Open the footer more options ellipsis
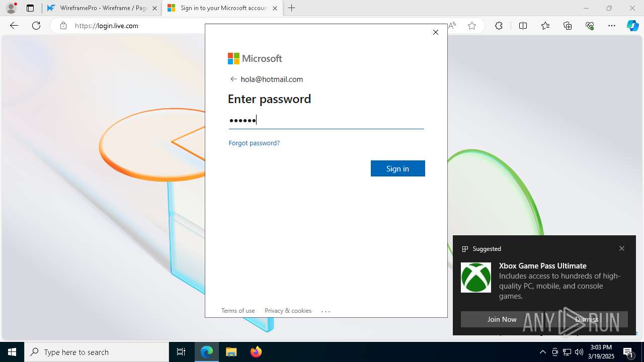The width and height of the screenshot is (644, 362). point(326,311)
